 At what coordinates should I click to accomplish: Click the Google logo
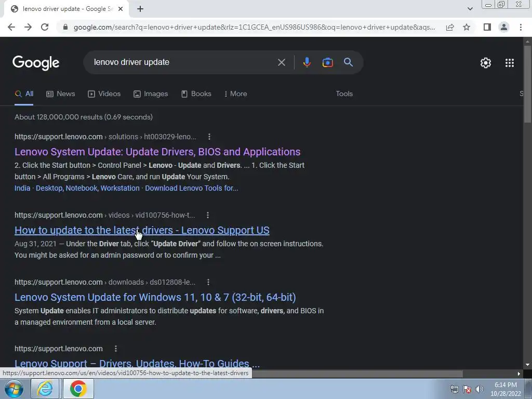(36, 63)
